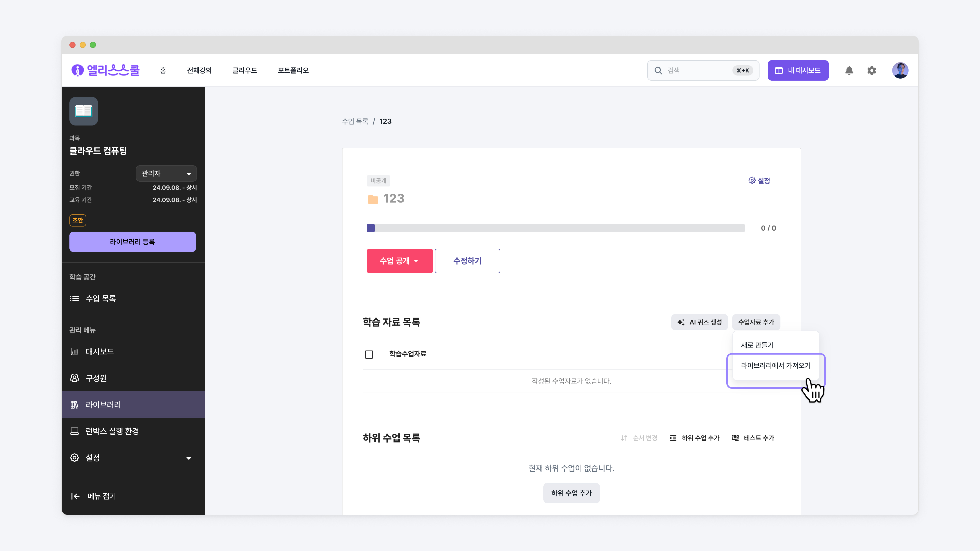Open the user profile avatar
980x551 pixels.
coord(900,70)
